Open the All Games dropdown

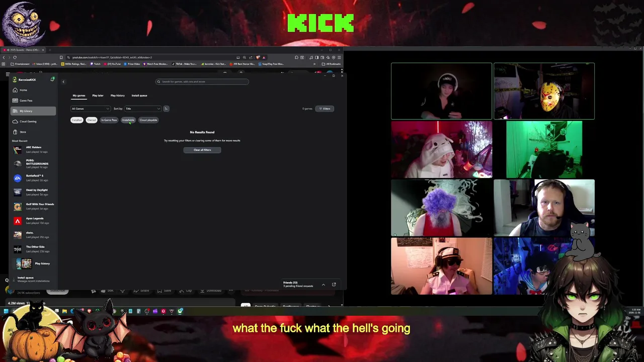tap(90, 109)
